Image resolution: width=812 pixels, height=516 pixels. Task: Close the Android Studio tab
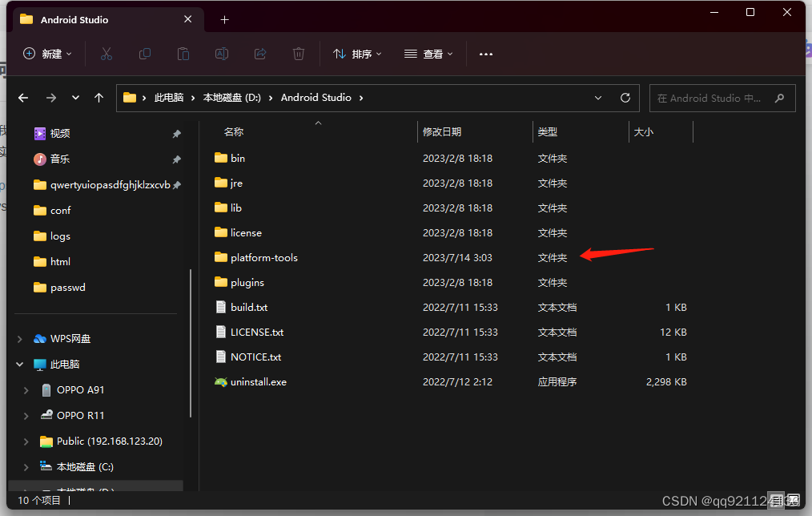tap(188, 19)
